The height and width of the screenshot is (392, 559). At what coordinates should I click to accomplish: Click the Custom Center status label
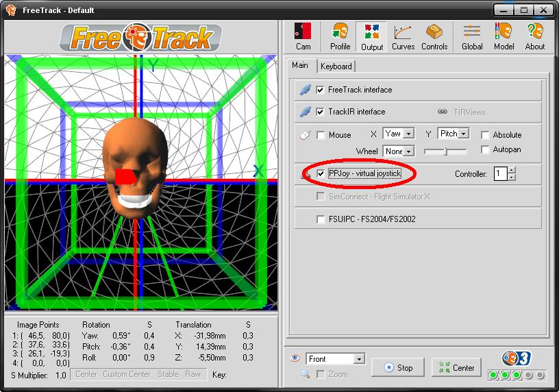point(127,374)
